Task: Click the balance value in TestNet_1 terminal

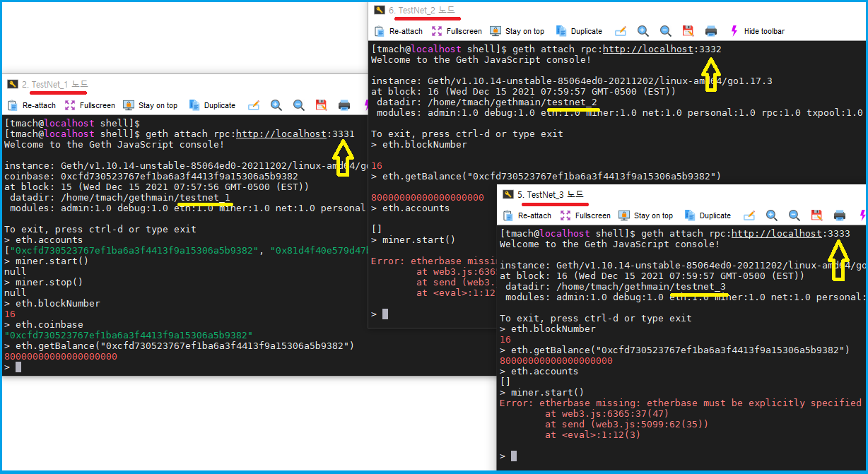Action: 61,356
